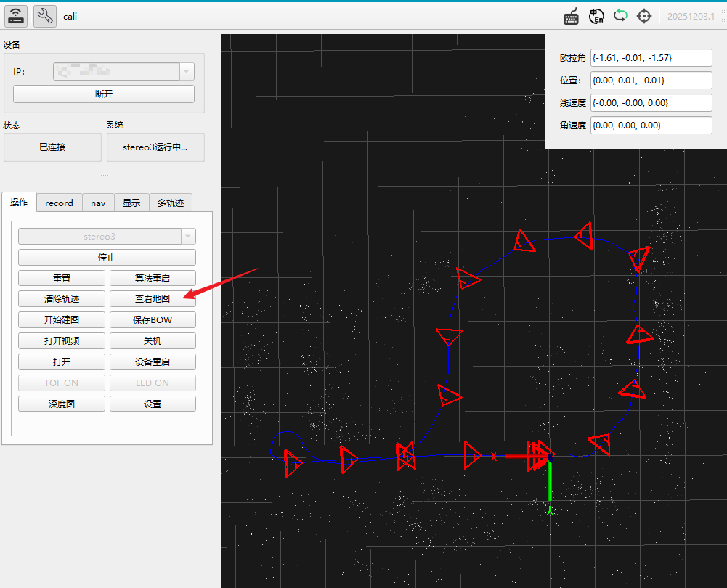Select the 多轨迹 tab
Image resolution: width=727 pixels, height=588 pixels.
tap(171, 203)
